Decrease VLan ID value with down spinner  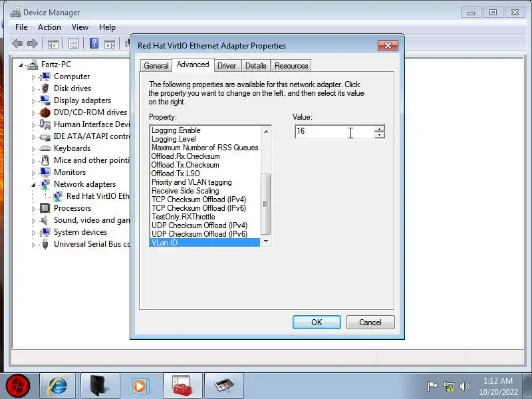(379, 135)
